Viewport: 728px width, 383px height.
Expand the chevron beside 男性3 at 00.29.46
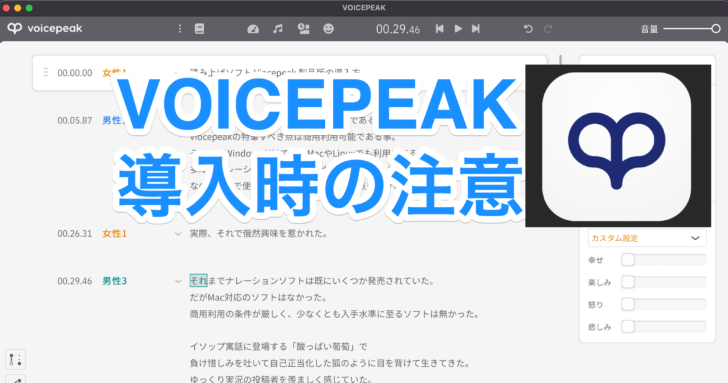178,281
